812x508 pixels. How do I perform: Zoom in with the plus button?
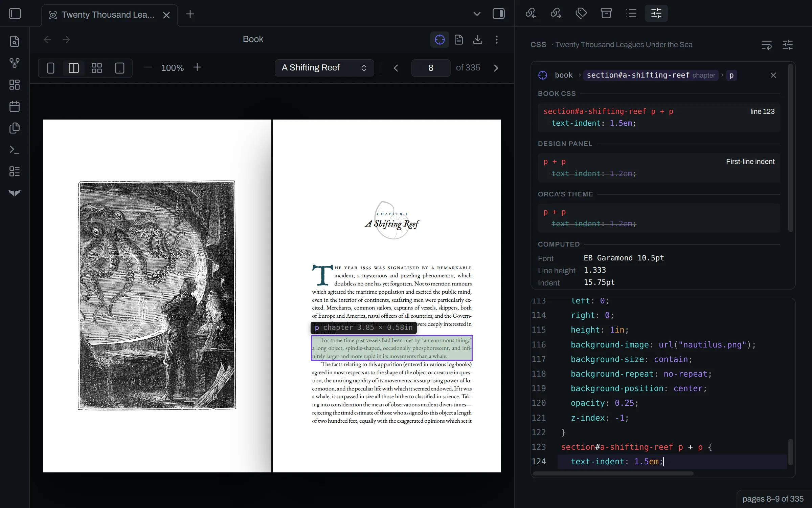[x=197, y=67]
